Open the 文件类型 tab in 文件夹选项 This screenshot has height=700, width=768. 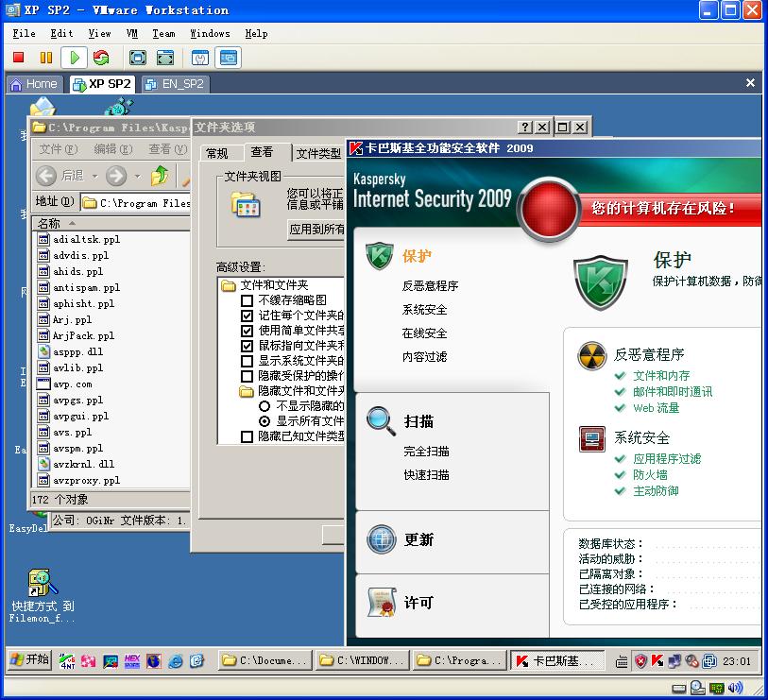point(319,153)
